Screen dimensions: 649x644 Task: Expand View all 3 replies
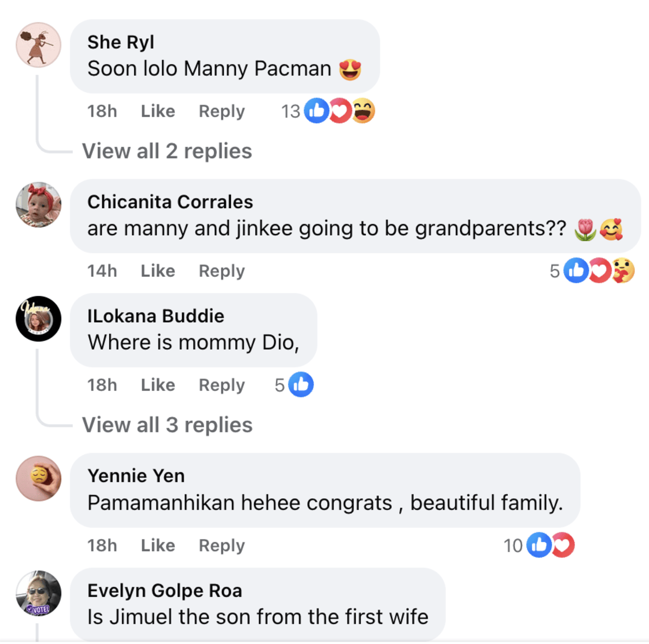point(167,425)
